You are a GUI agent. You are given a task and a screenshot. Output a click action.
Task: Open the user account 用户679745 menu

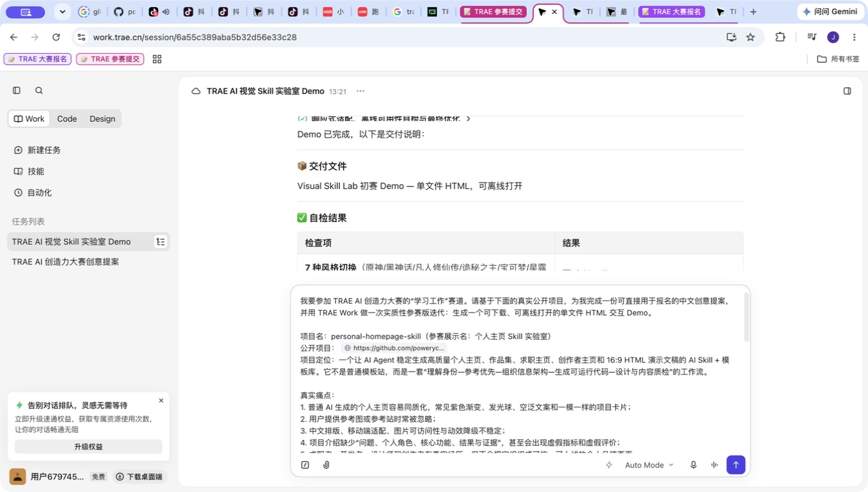[47, 477]
